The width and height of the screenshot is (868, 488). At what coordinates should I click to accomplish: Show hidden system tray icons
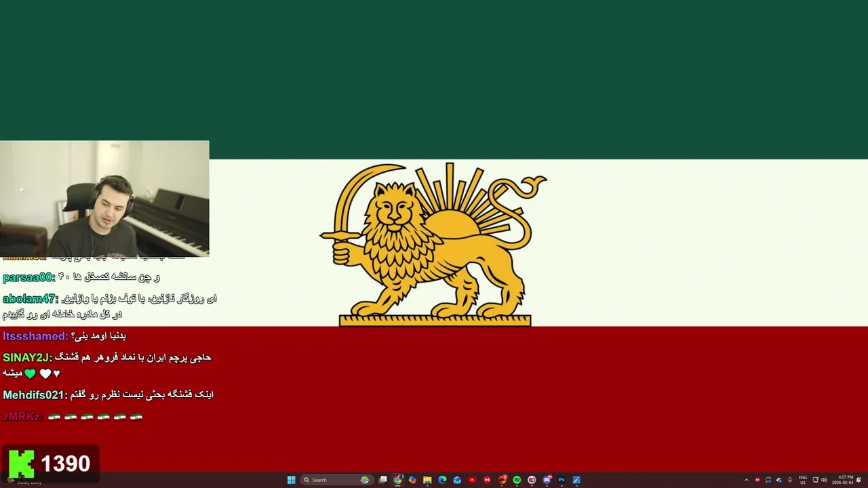pos(747,480)
